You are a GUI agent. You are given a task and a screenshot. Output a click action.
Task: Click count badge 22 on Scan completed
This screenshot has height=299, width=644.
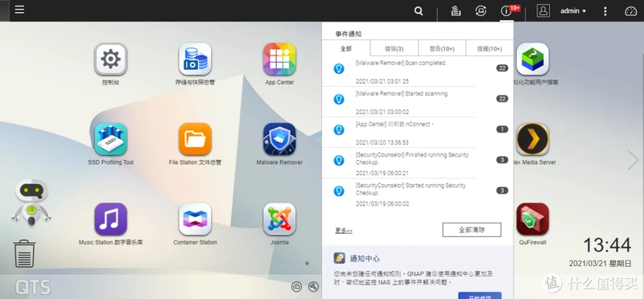click(x=502, y=68)
